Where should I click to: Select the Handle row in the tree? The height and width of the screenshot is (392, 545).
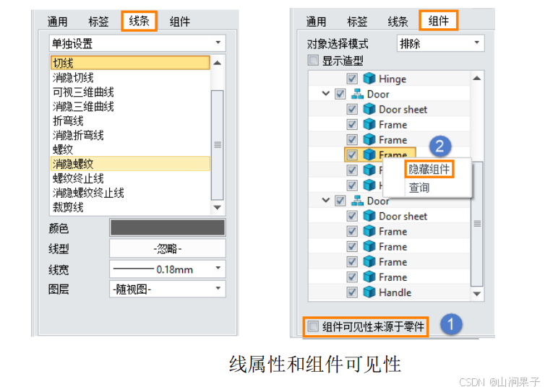pyautogui.click(x=390, y=292)
